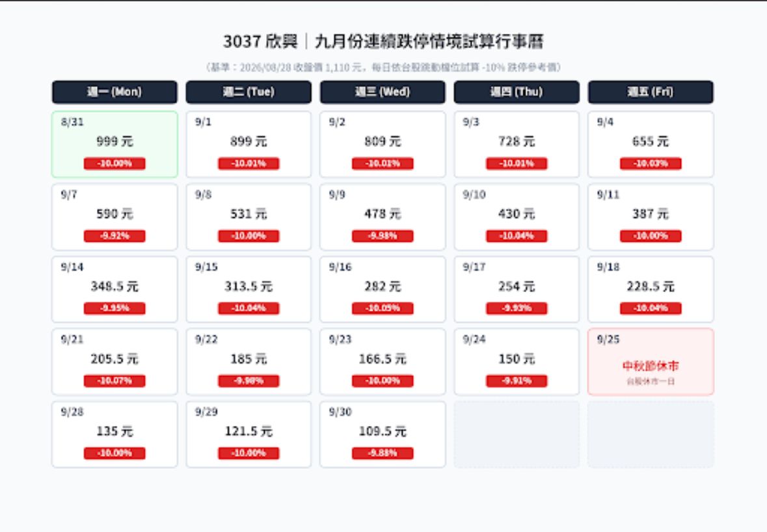Click the 週一 (Mon) column header
This screenshot has width=767, height=532.
pyautogui.click(x=114, y=92)
